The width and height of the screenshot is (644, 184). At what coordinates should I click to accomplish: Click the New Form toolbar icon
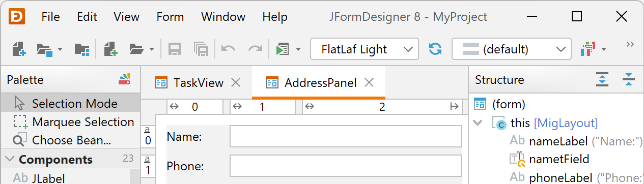tap(111, 49)
